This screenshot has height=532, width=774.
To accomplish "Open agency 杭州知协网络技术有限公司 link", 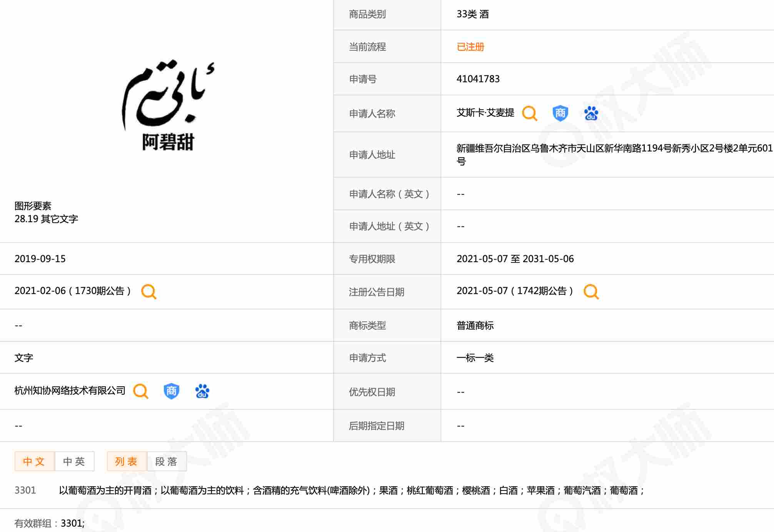I will point(70,391).
